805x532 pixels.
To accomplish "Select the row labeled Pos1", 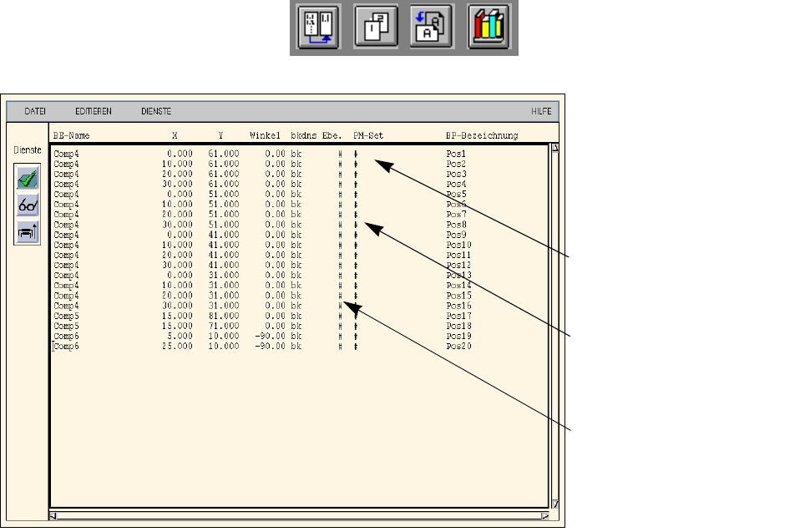I will click(456, 154).
